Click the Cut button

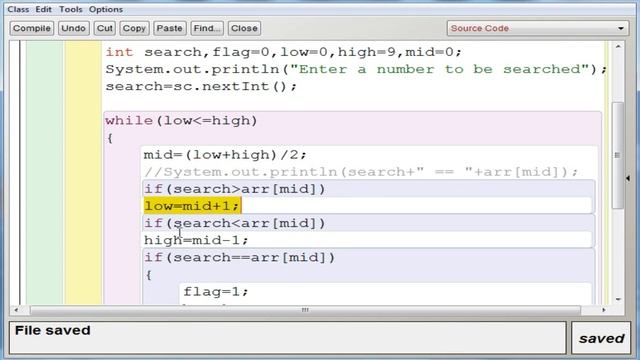[x=104, y=28]
